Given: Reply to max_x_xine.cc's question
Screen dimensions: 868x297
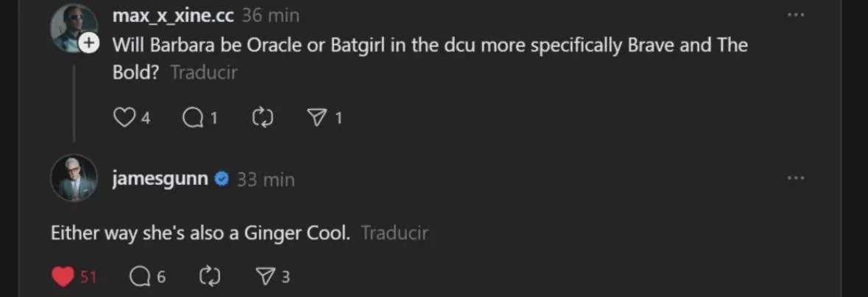Looking at the screenshot, I should (x=192, y=117).
